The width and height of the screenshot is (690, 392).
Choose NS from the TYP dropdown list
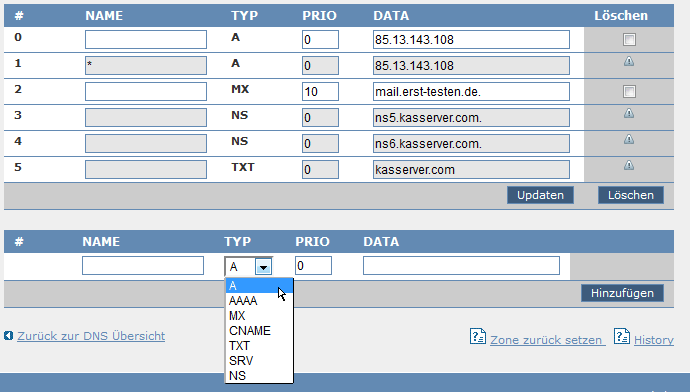pyautogui.click(x=259, y=376)
